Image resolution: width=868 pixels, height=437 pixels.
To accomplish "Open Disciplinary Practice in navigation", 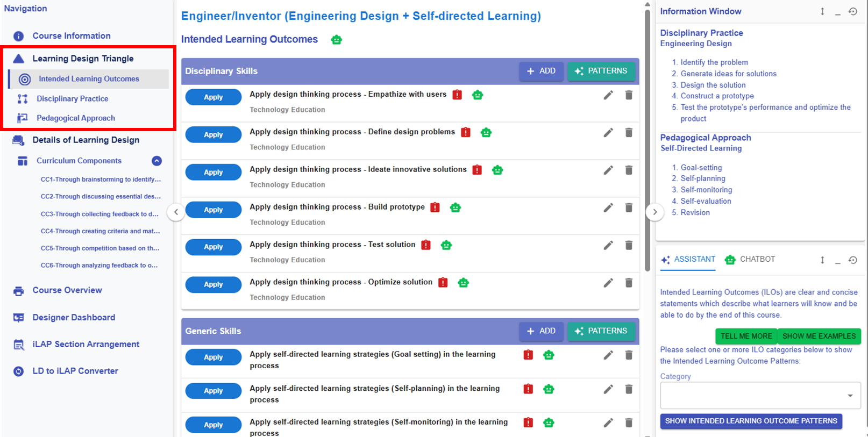I will (72, 99).
